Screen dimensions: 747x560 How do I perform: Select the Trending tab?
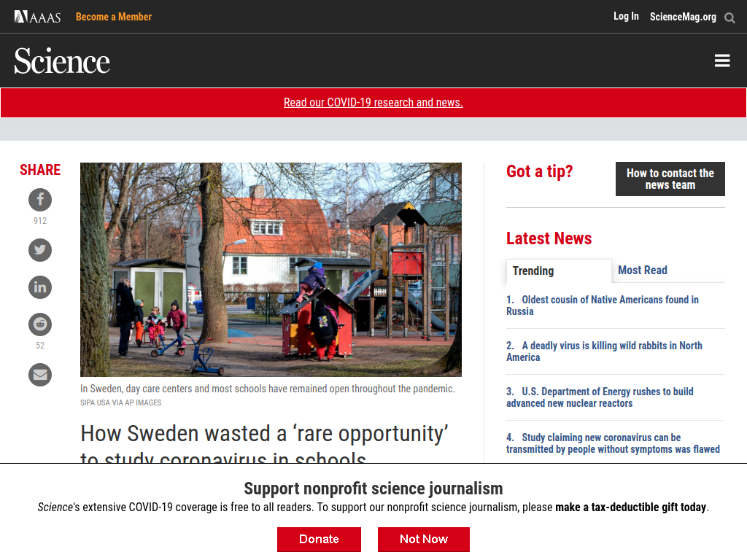[559, 271]
